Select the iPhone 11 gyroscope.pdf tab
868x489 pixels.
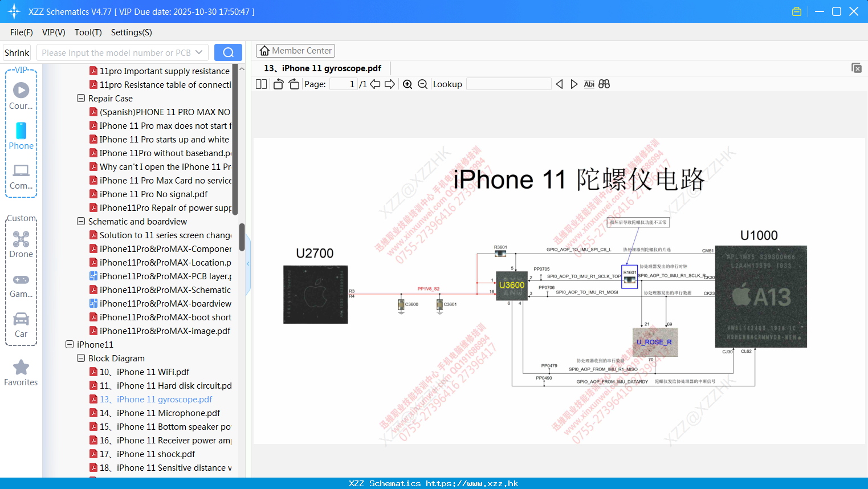[x=323, y=68]
